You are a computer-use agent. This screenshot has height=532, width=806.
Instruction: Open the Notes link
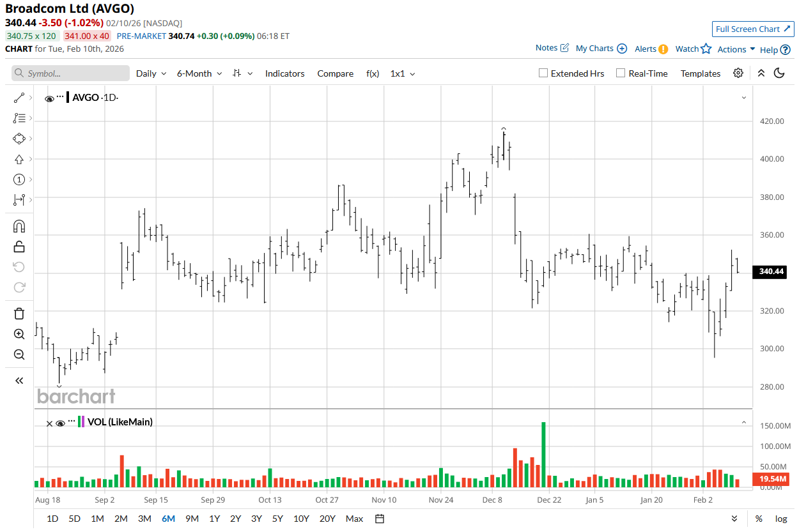[552, 48]
